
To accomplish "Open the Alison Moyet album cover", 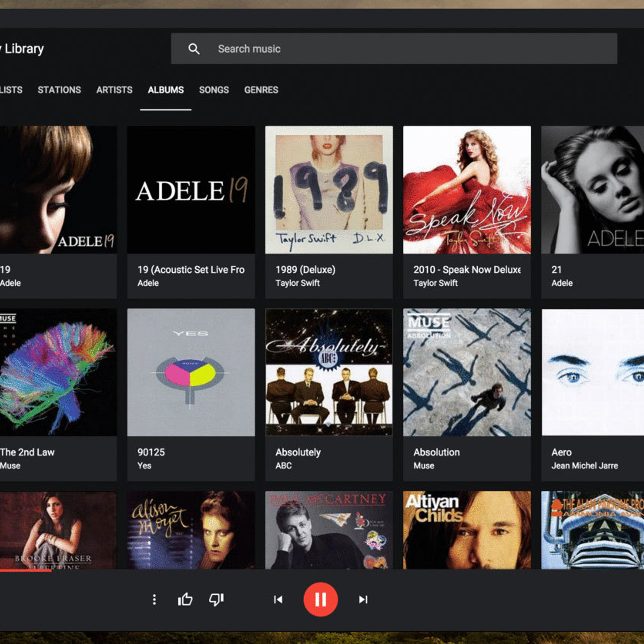I will point(191,530).
